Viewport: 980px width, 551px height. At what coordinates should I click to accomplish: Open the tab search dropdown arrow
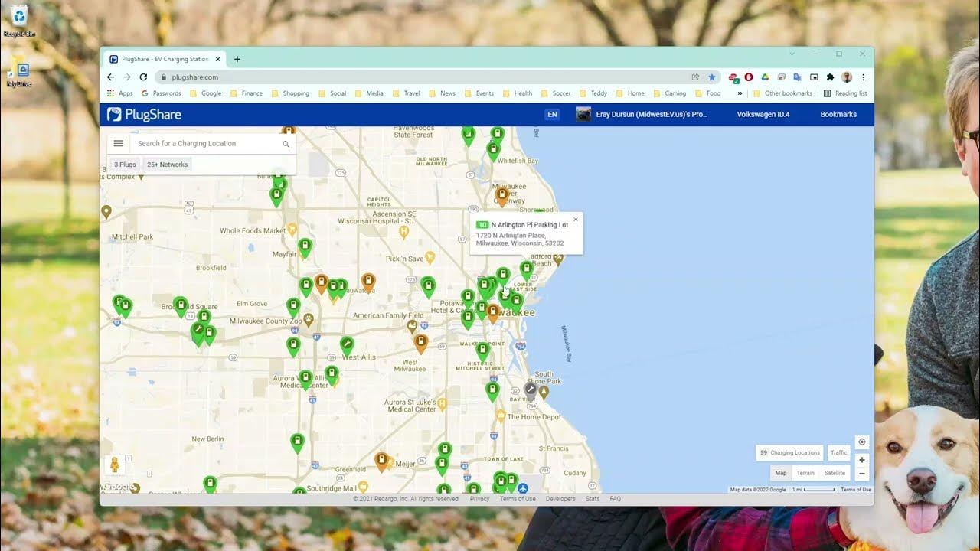click(x=792, y=54)
